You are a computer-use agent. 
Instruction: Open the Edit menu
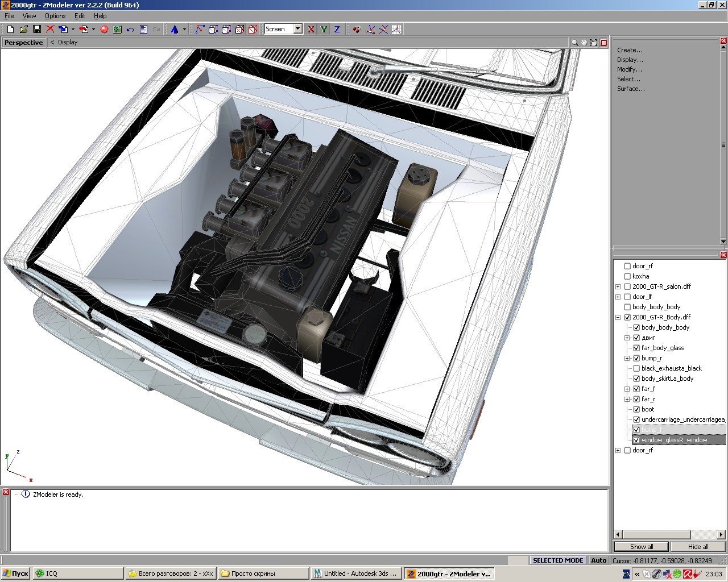click(80, 16)
